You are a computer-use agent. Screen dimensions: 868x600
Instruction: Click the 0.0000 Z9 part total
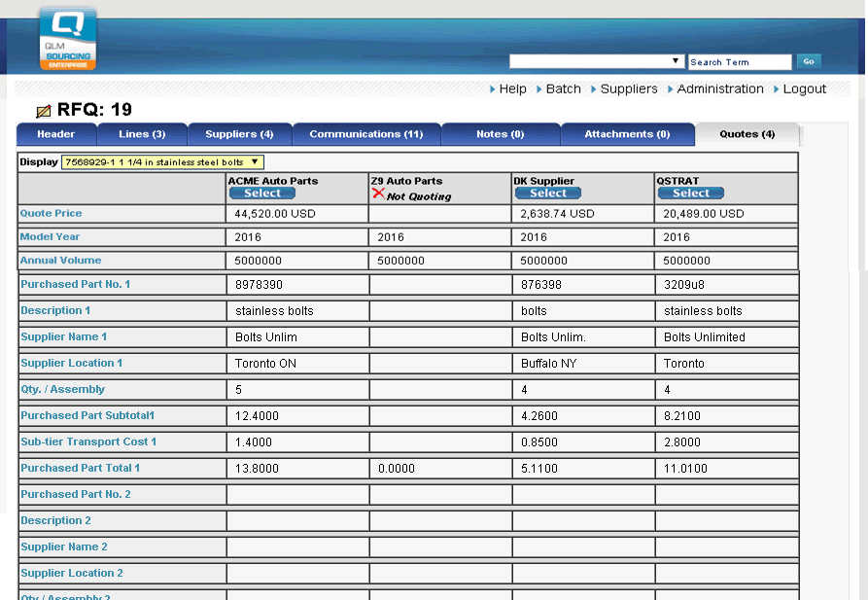coord(397,469)
